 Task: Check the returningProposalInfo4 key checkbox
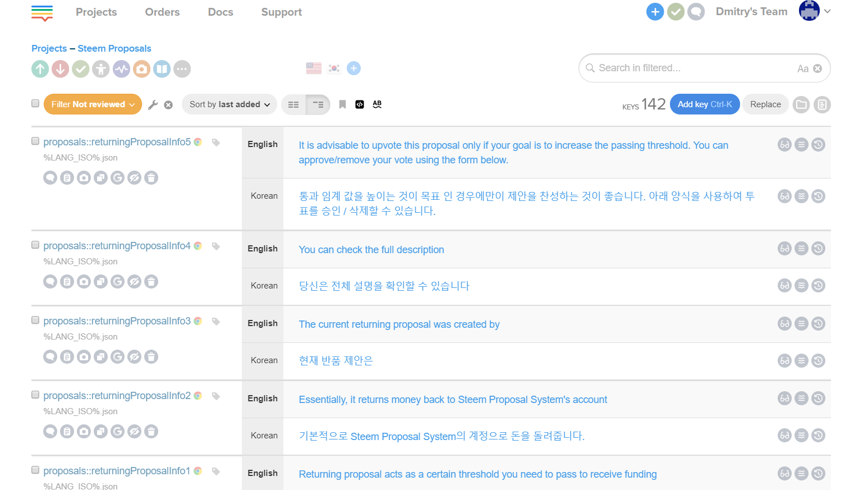(x=35, y=245)
